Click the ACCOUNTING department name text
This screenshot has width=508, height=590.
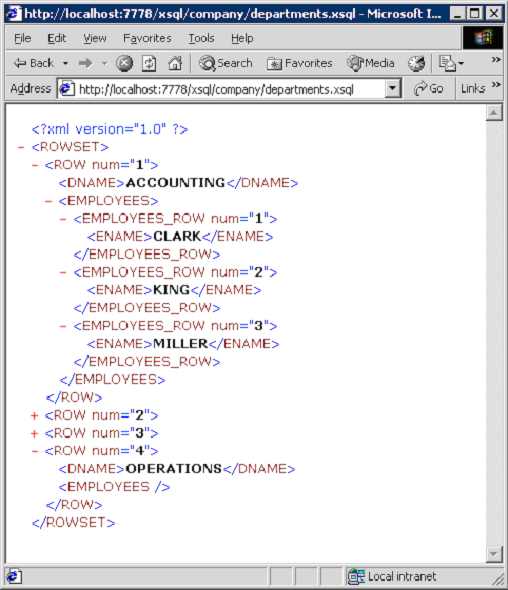[x=175, y=183]
